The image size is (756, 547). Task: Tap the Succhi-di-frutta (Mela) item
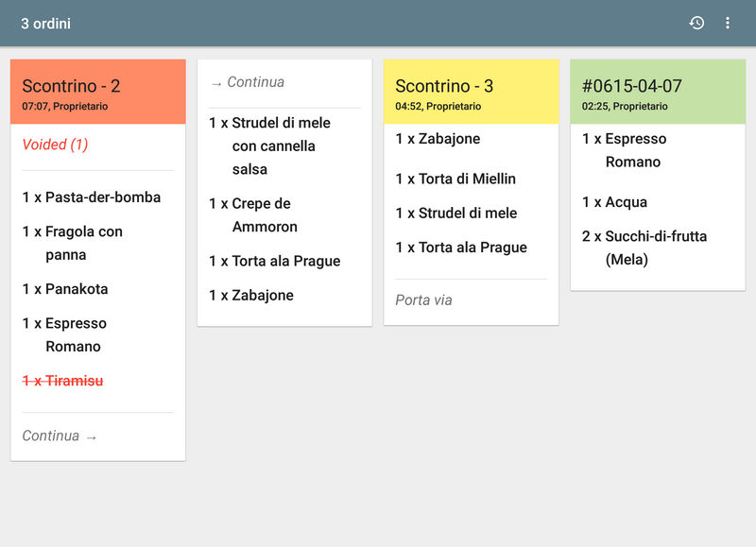pos(644,248)
